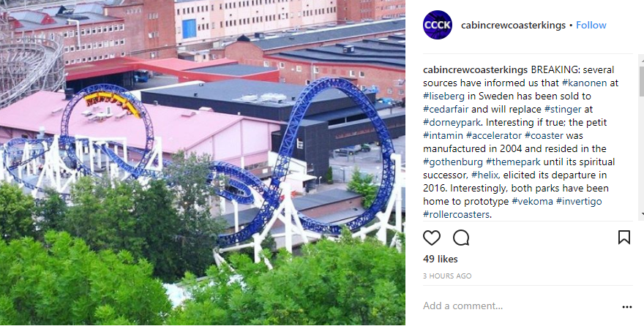Open the #intamin hashtag link
Image resolution: width=644 pixels, height=326 pixels.
pos(443,135)
